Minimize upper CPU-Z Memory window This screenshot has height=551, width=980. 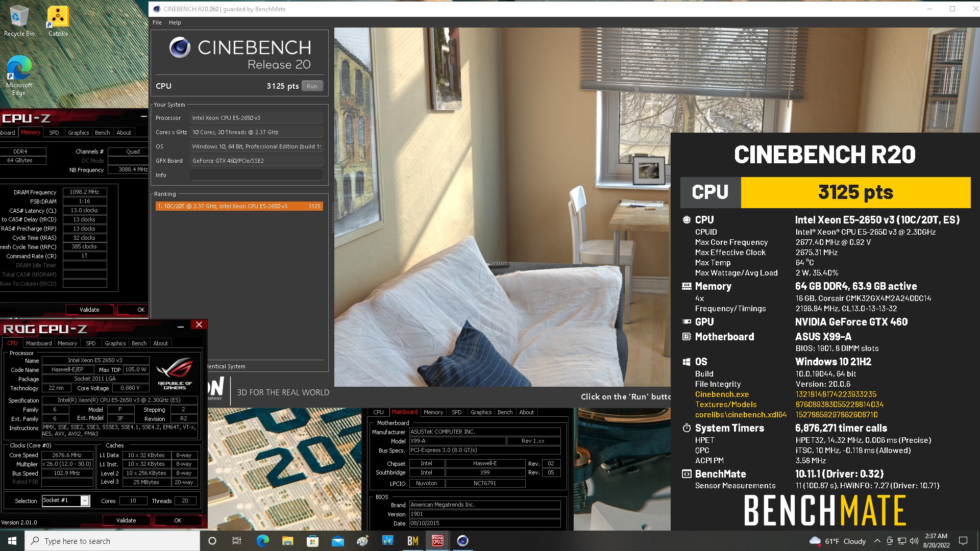(143, 116)
